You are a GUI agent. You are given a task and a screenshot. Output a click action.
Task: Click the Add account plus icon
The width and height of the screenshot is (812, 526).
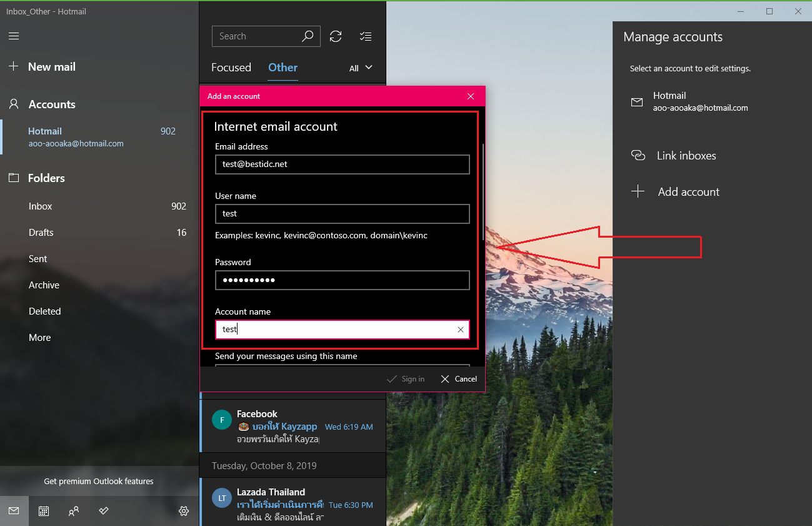pyautogui.click(x=638, y=191)
